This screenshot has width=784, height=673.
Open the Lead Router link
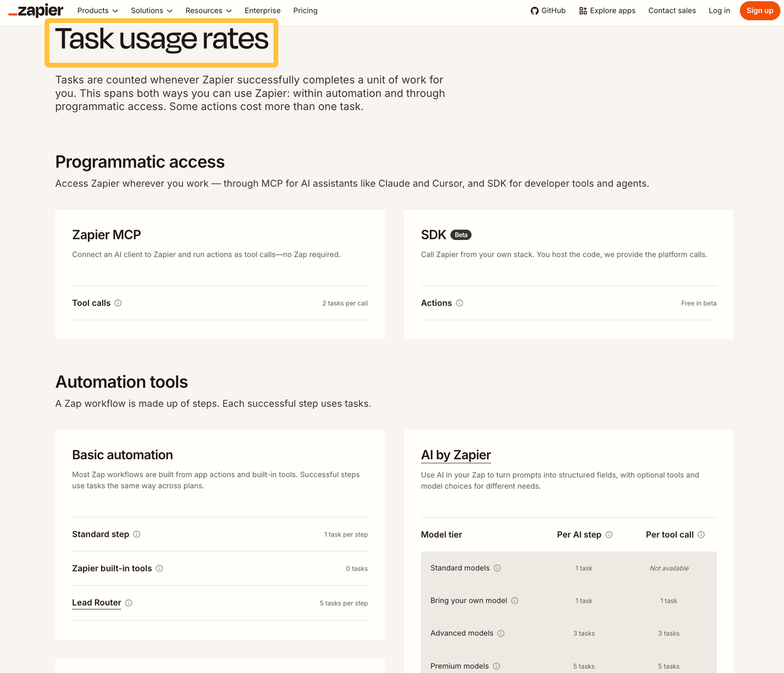pyautogui.click(x=97, y=603)
